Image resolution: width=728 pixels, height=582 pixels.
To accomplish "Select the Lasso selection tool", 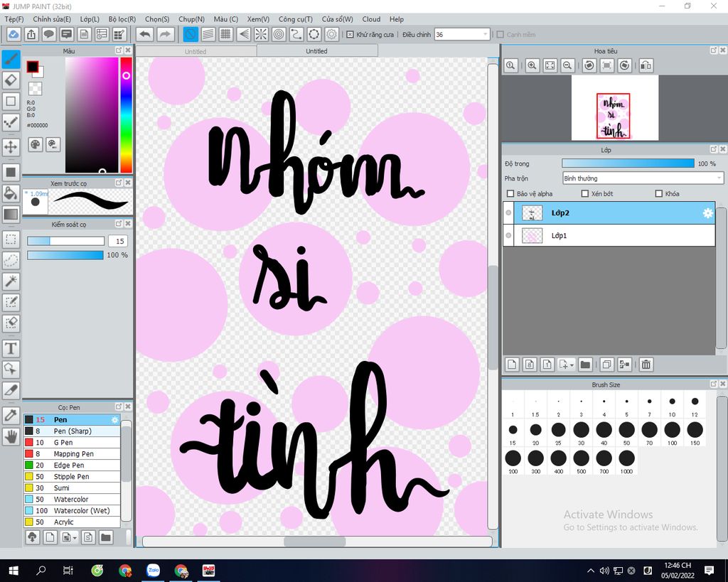I will [11, 260].
